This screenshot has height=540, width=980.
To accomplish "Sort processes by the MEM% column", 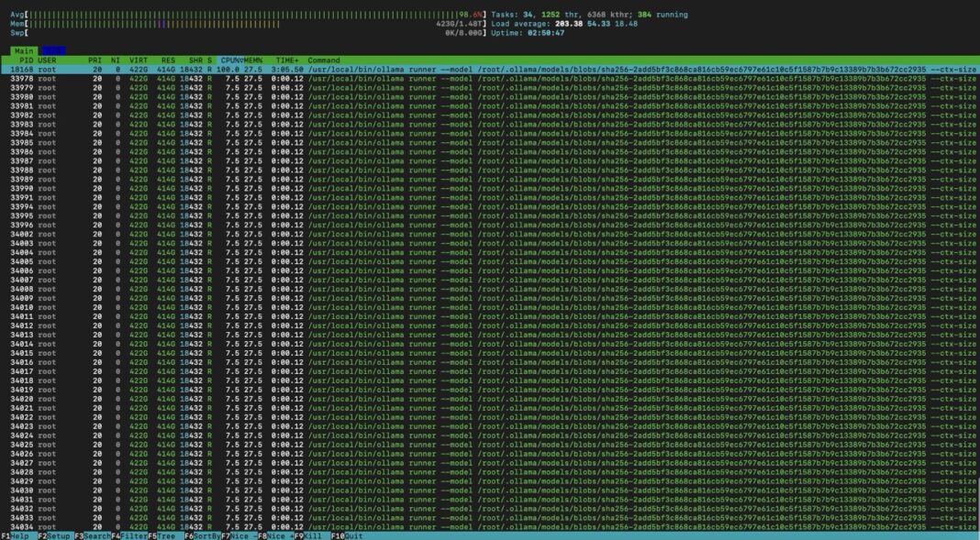I will click(x=251, y=61).
